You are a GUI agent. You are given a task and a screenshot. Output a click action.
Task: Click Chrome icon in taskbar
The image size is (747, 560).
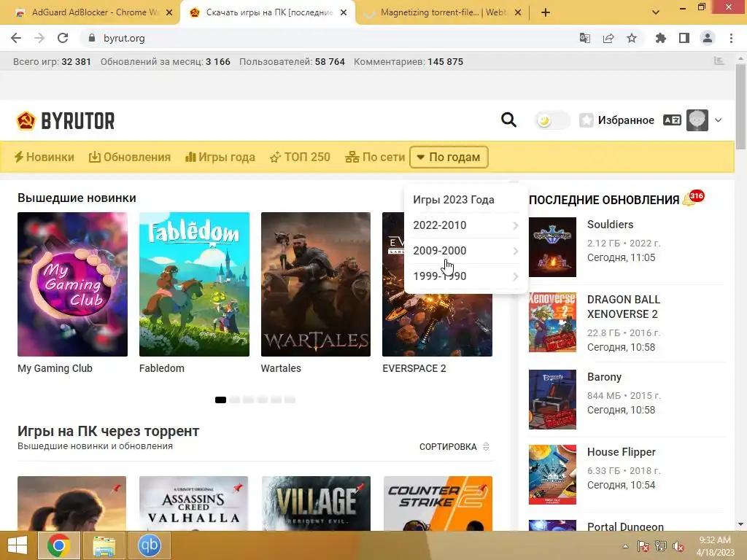tap(58, 545)
